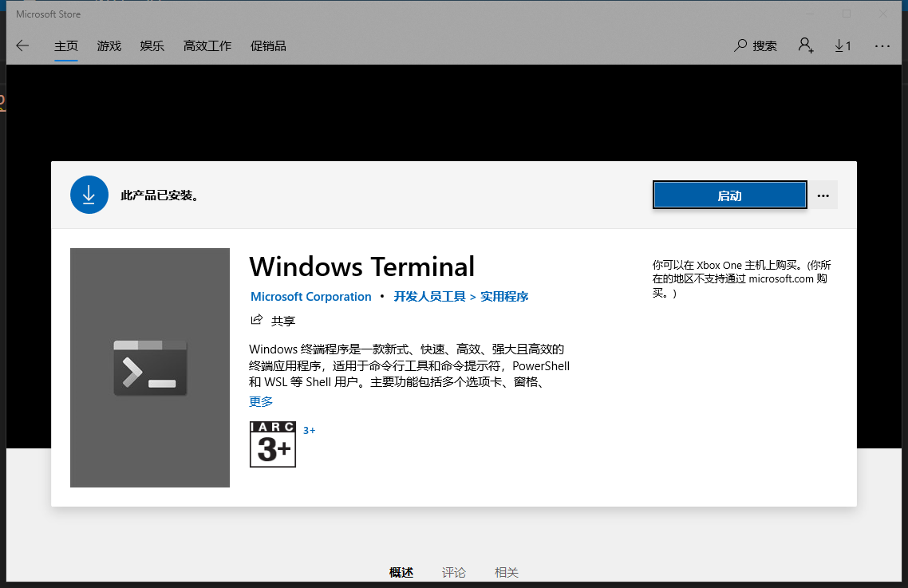908x588 pixels.
Task: Click the blue download circle icon
Action: click(x=89, y=195)
